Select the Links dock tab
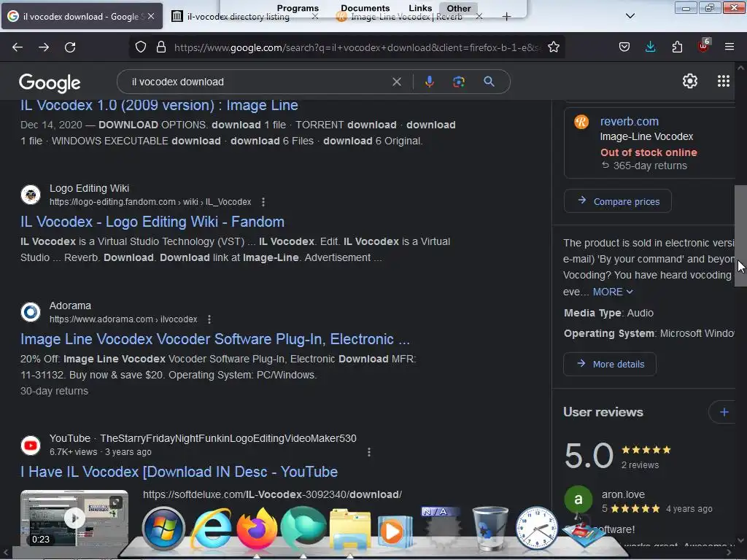The height and width of the screenshot is (560, 747). coord(420,8)
